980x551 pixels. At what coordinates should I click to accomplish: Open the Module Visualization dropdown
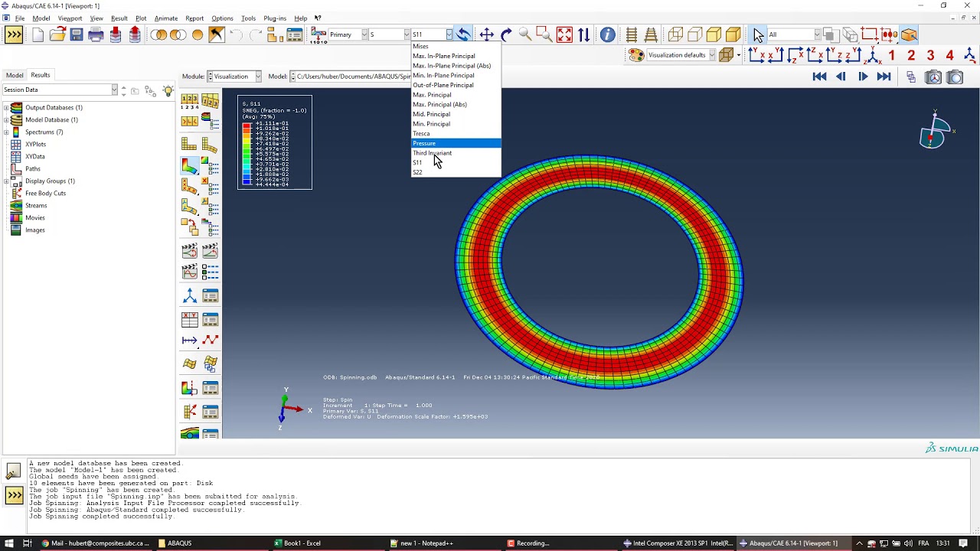pyautogui.click(x=258, y=77)
